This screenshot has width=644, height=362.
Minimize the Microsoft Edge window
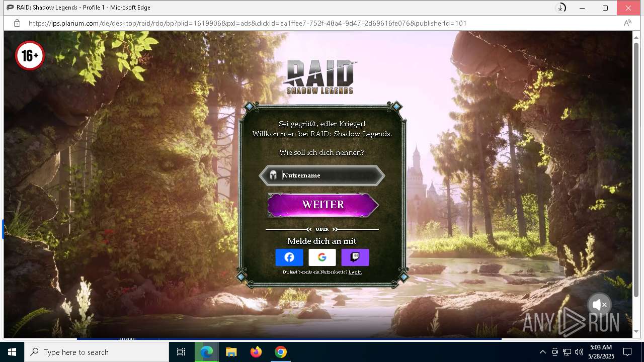[582, 8]
